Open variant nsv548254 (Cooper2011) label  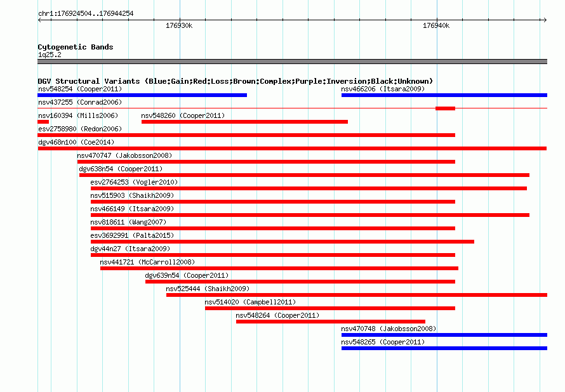click(80, 89)
